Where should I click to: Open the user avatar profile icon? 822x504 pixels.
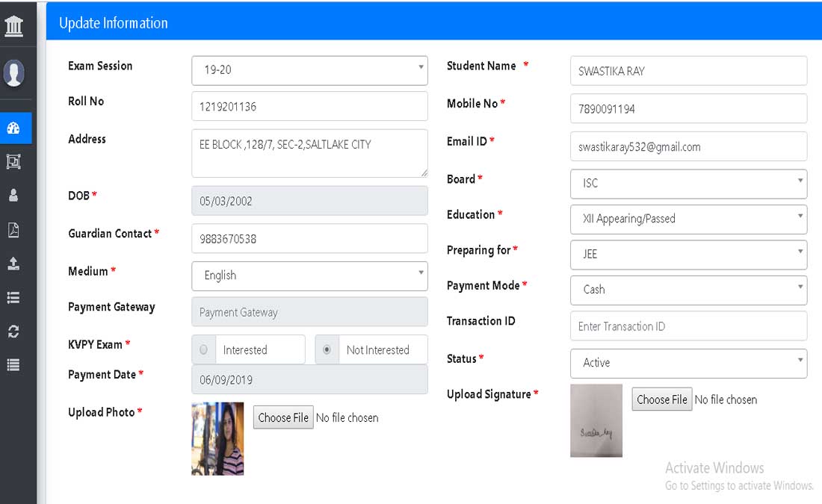[14, 73]
